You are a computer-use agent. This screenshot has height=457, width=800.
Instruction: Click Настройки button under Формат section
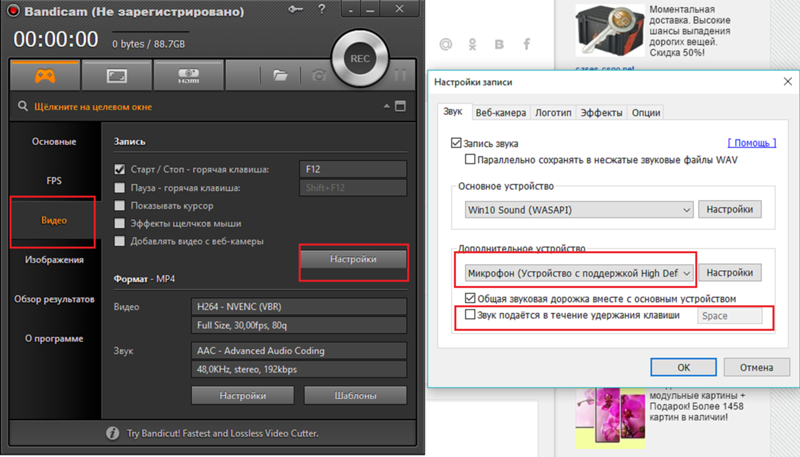[x=243, y=395]
